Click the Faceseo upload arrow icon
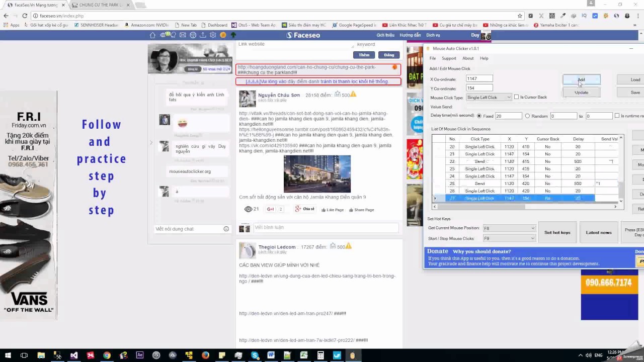Screen dimensions: 644x362 point(203,35)
